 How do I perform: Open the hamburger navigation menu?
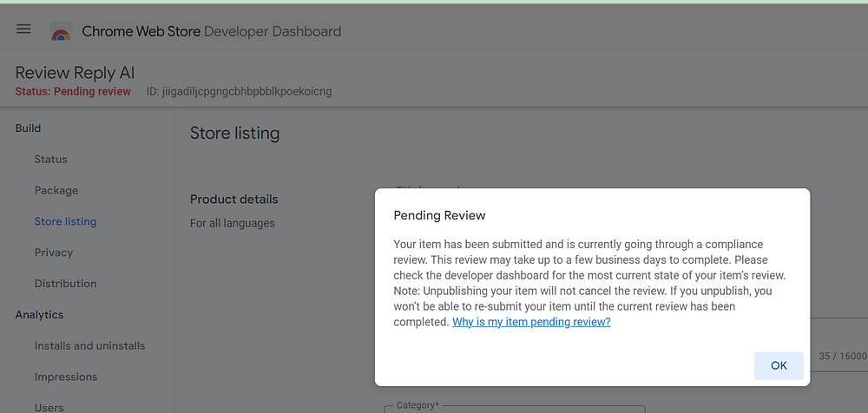(23, 29)
